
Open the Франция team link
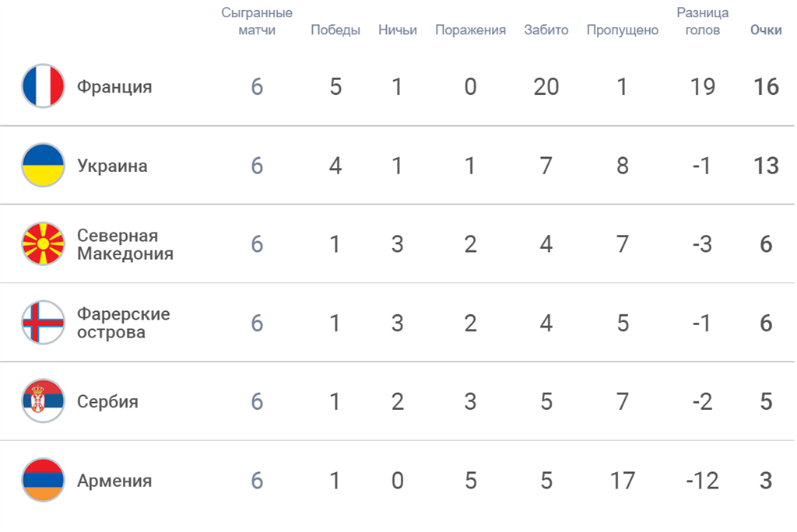point(114,86)
